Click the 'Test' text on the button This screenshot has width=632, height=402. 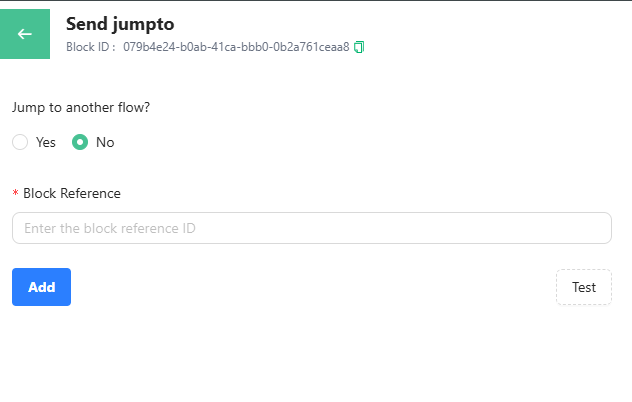[x=584, y=287]
